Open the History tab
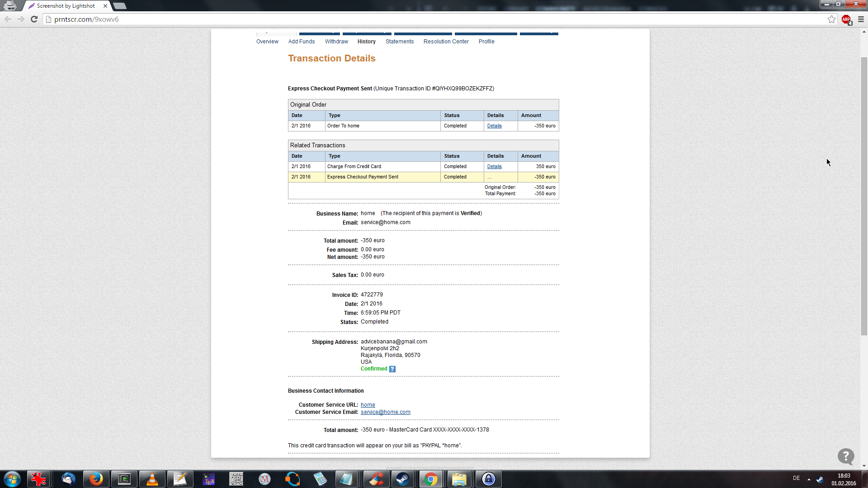The height and width of the screenshot is (488, 868). (x=366, y=42)
